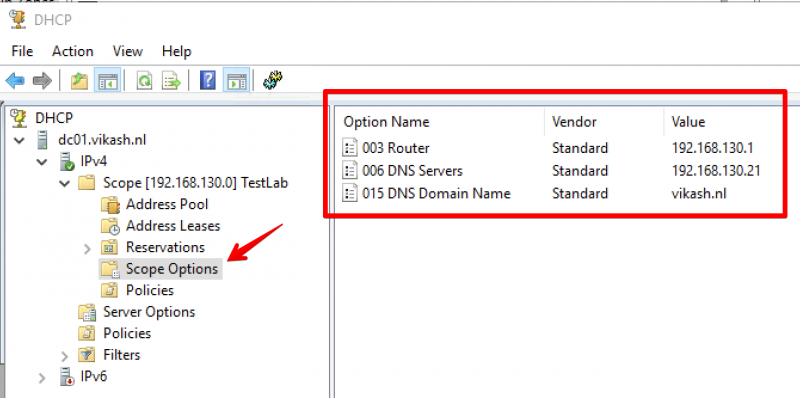This screenshot has height=398, width=800.
Task: Click the Scope [192.168.130.0] TestLab label
Action: click(x=195, y=183)
